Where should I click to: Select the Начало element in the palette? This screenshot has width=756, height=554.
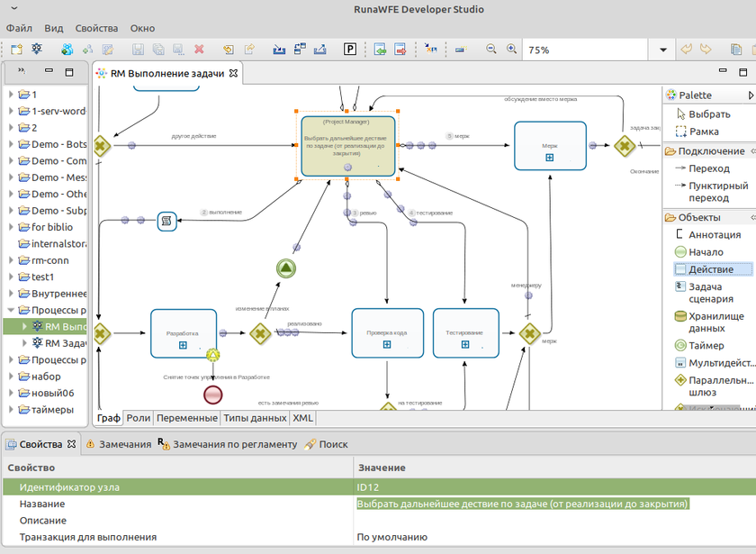pyautogui.click(x=706, y=252)
